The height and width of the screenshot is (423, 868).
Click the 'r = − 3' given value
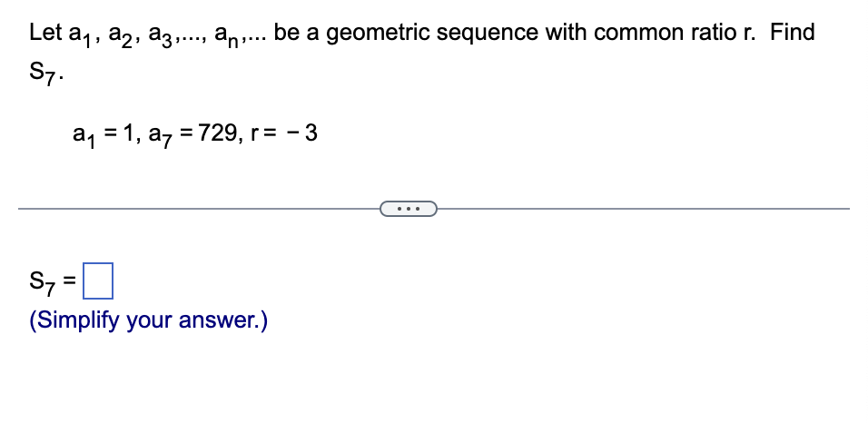[x=284, y=133]
